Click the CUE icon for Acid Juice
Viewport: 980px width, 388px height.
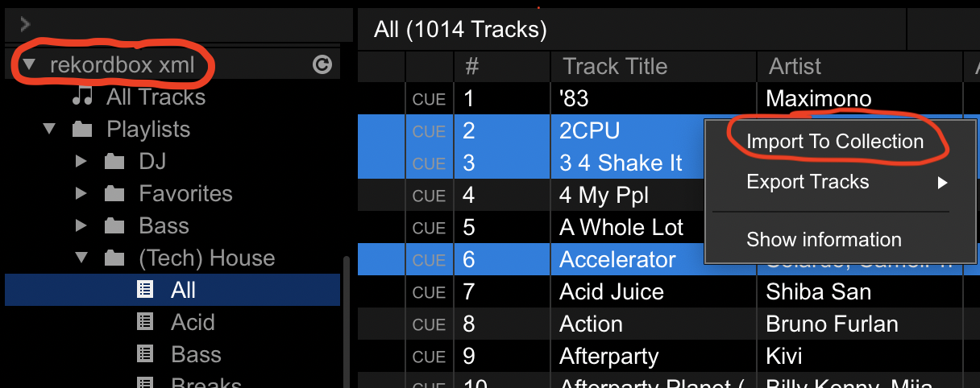pos(429,292)
